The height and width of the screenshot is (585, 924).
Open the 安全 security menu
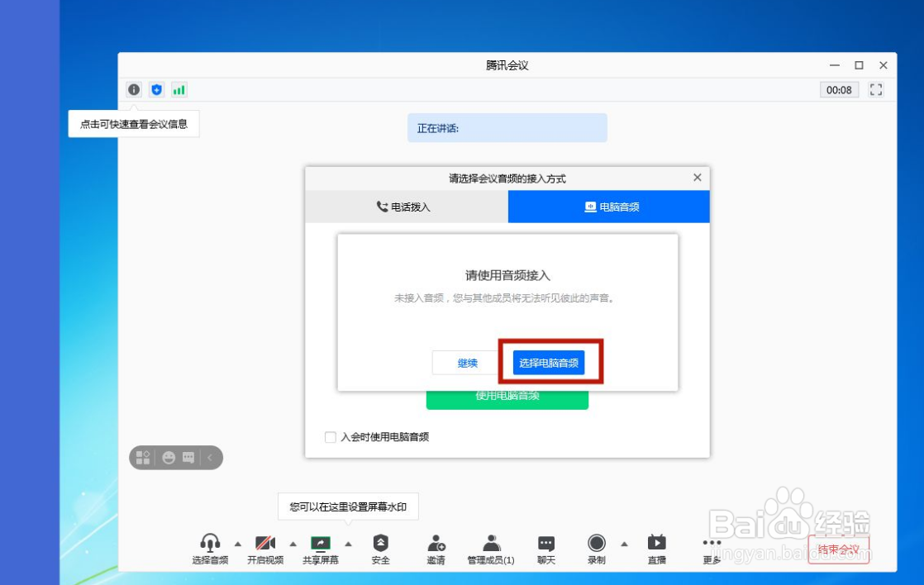[381, 549]
